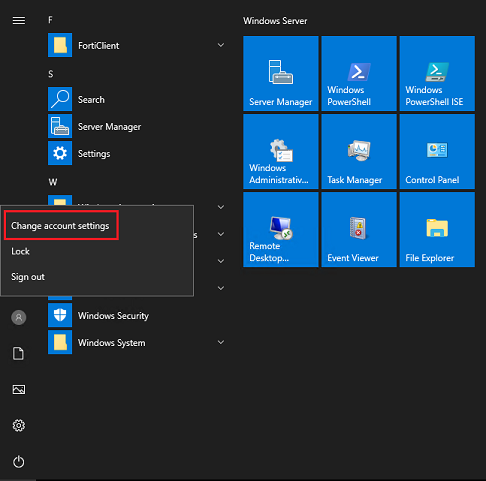The image size is (486, 481).
Task: Open the Windows Security app label
Action: tap(113, 316)
